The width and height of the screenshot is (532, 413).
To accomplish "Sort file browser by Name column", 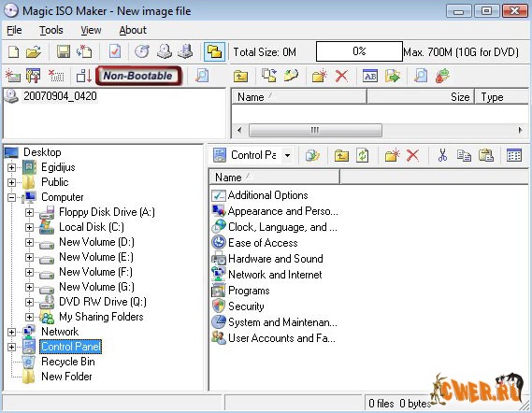I will click(274, 178).
